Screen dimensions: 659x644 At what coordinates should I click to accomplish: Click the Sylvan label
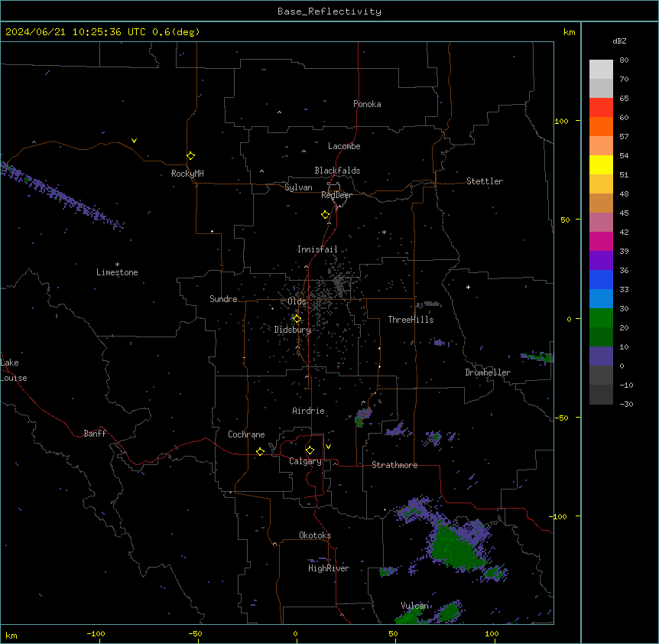click(x=298, y=187)
